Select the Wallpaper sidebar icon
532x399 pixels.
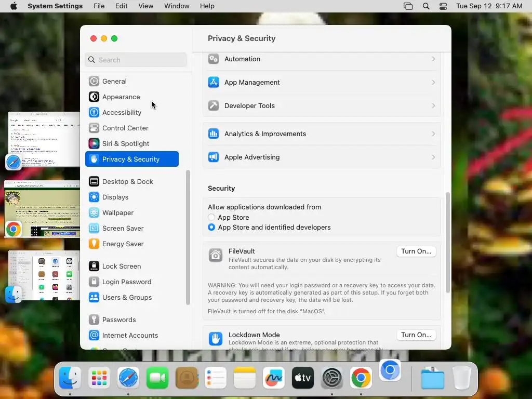tap(94, 212)
